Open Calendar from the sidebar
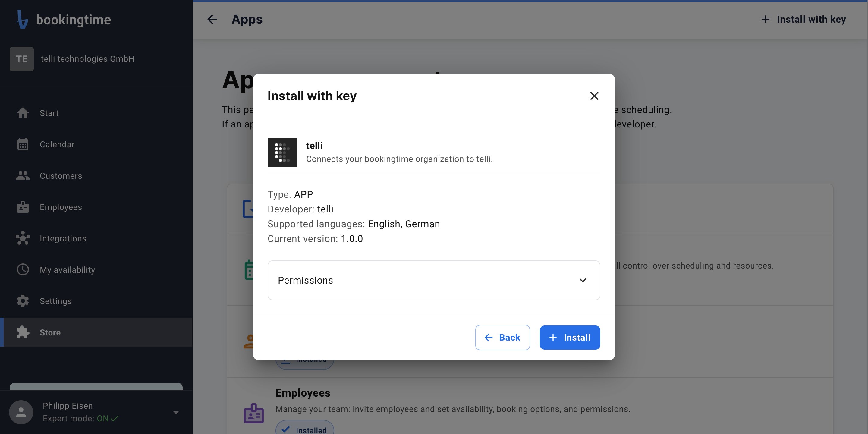 click(96, 144)
